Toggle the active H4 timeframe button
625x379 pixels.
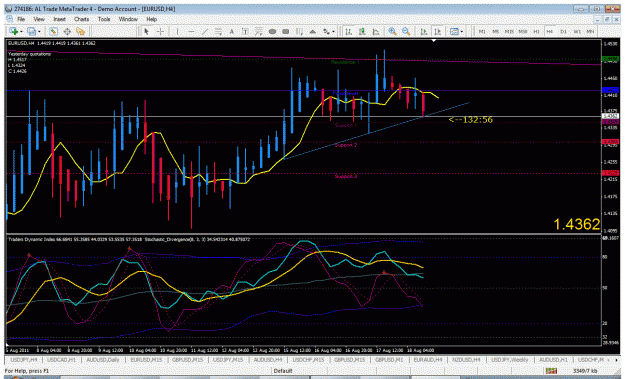[550, 31]
